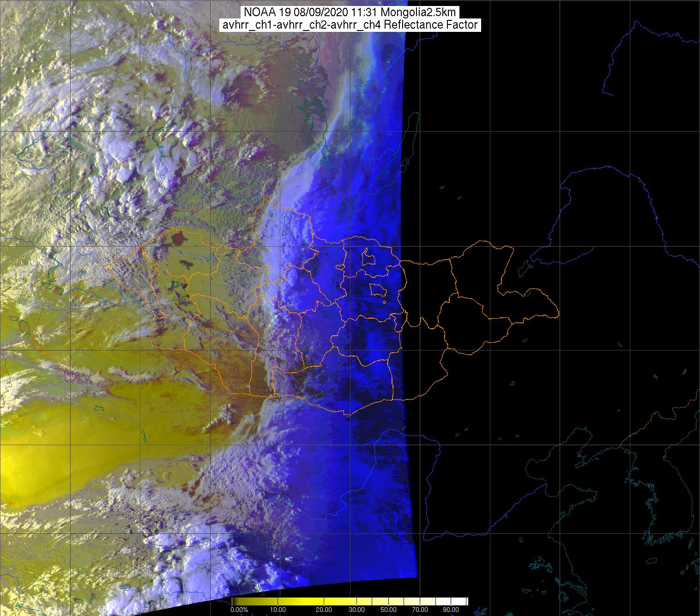
Task: Click the '0.00%' label on the colorbar
Action: click(239, 610)
